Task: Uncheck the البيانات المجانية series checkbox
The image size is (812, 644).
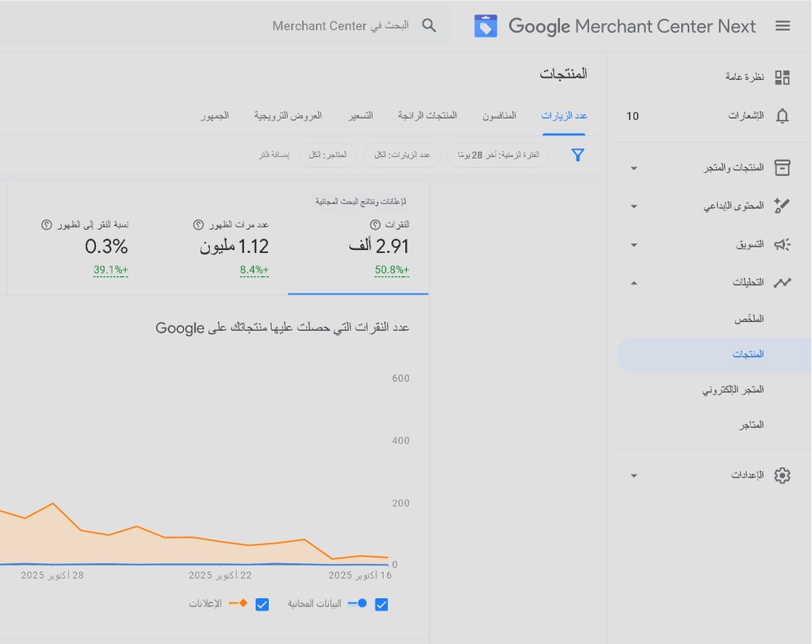Action: pyautogui.click(x=381, y=604)
